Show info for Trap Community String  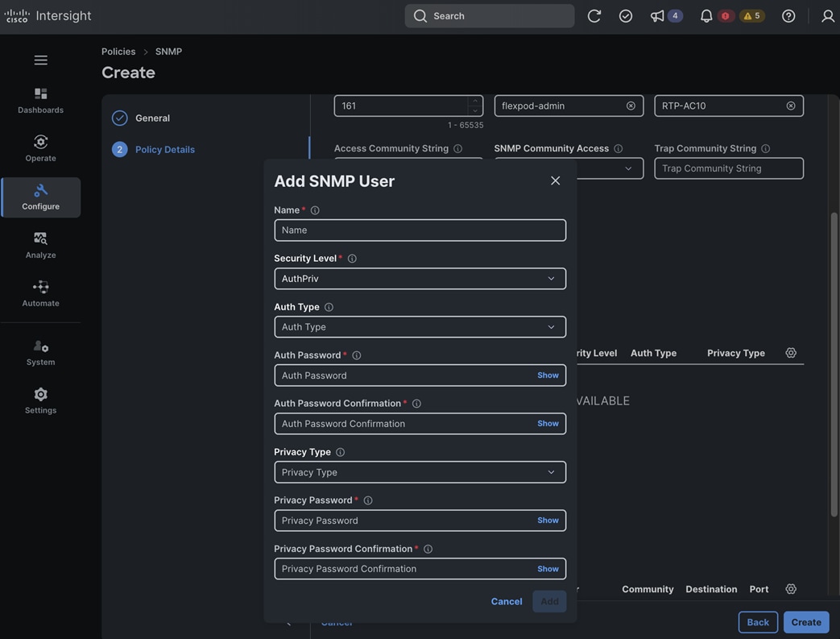click(x=766, y=148)
